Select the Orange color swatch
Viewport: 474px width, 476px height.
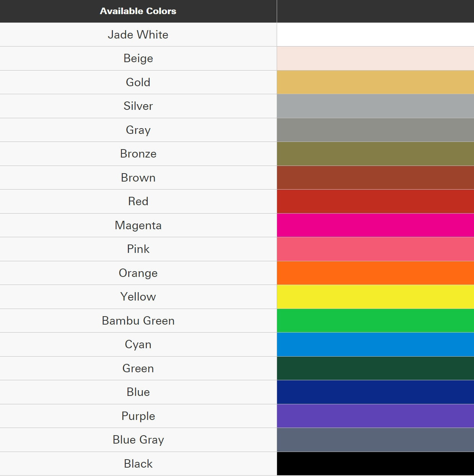click(376, 273)
